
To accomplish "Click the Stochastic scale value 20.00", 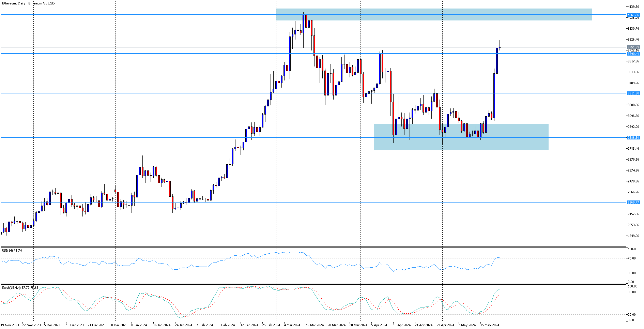I will click(x=631, y=315).
